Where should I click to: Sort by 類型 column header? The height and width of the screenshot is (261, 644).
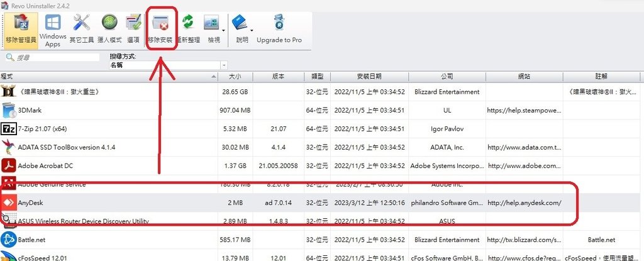[317, 77]
